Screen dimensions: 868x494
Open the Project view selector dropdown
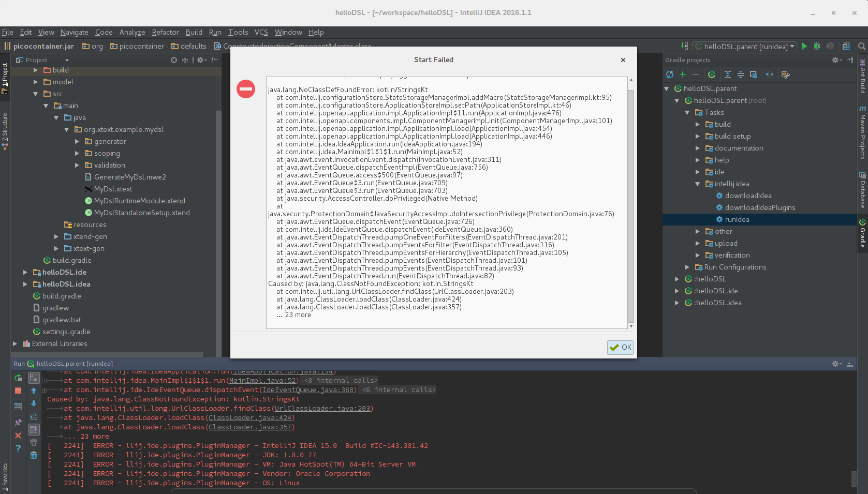pos(42,60)
